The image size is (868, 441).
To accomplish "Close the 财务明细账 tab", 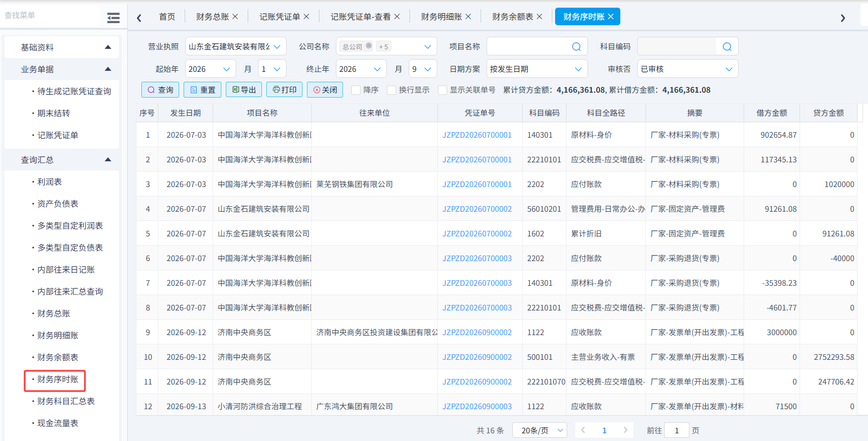I will 468,16.
